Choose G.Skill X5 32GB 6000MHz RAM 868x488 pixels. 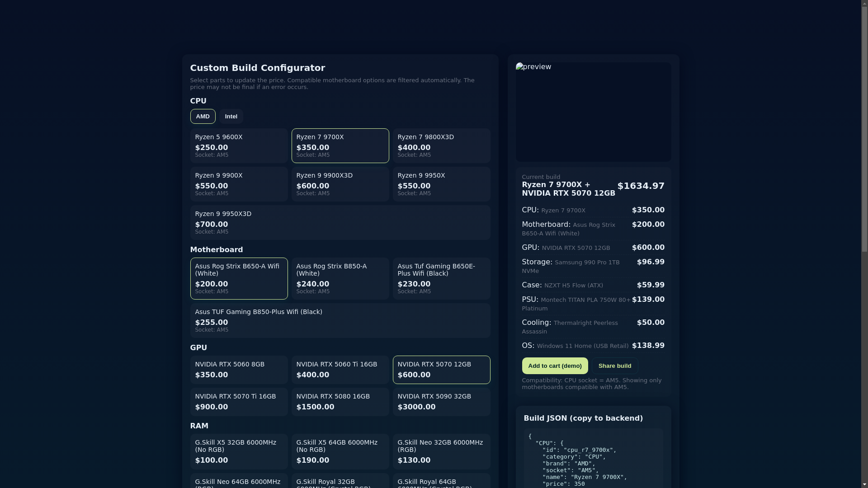tap(239, 452)
